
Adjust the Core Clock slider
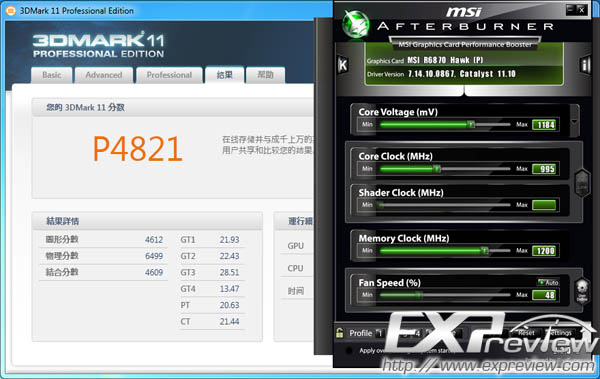point(437,168)
